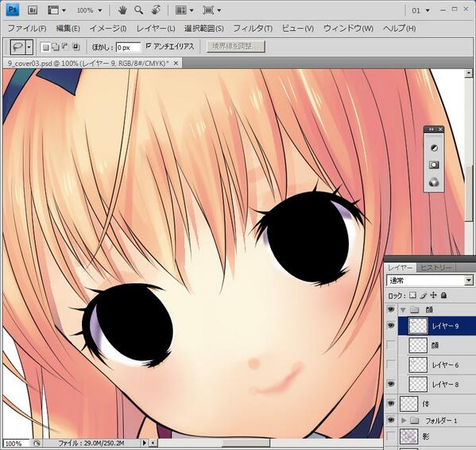Screen dimensions: 476x450
Task: Open the 01 workspace switcher
Action: tap(420, 10)
